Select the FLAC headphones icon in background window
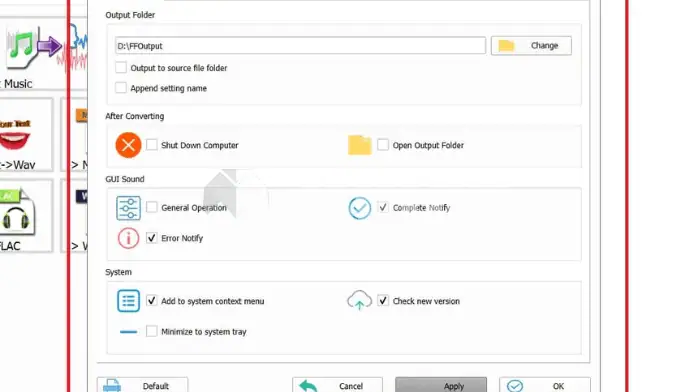The height and width of the screenshot is (392, 698). pyautogui.click(x=17, y=213)
